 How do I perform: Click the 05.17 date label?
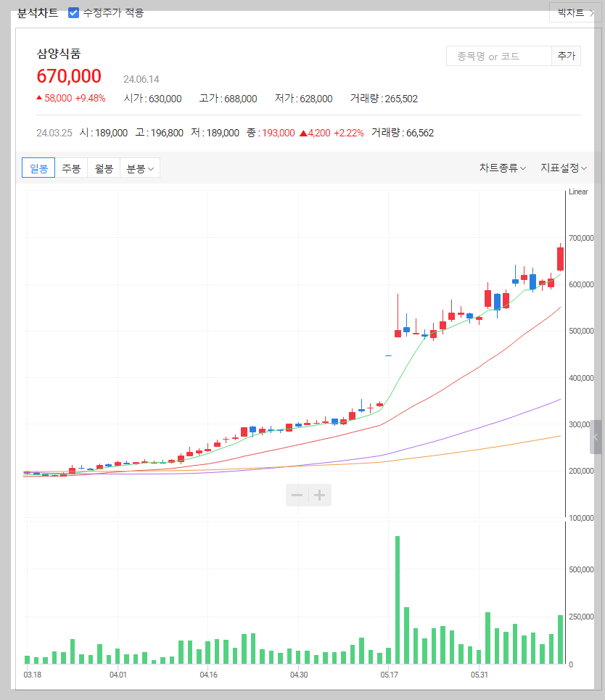click(389, 675)
